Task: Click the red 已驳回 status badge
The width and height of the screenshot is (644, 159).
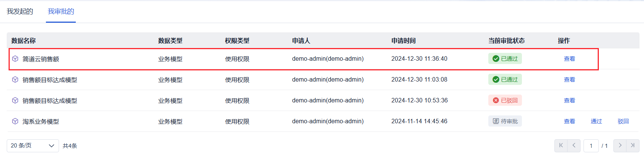Action: click(505, 101)
